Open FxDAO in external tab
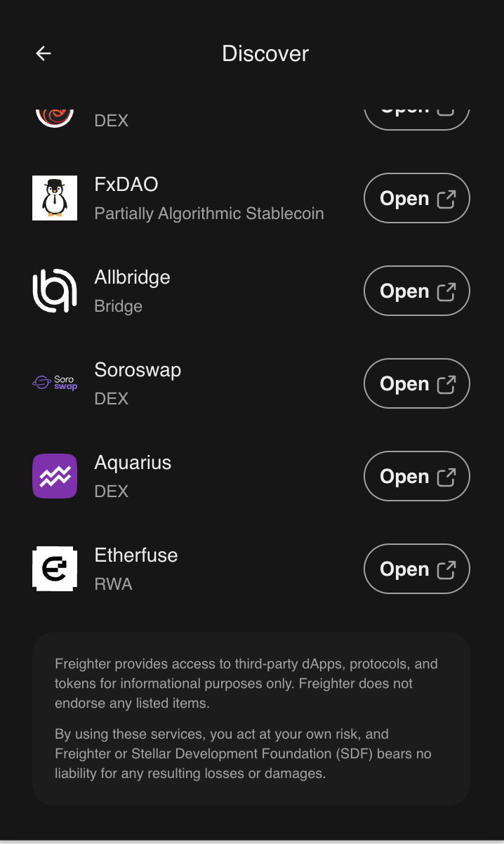The height and width of the screenshot is (844, 504). pos(416,199)
